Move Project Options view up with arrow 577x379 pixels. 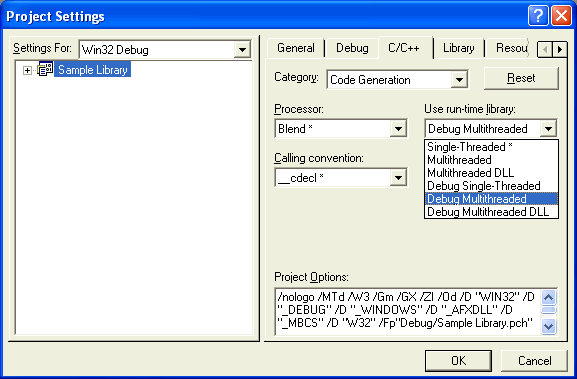point(548,297)
